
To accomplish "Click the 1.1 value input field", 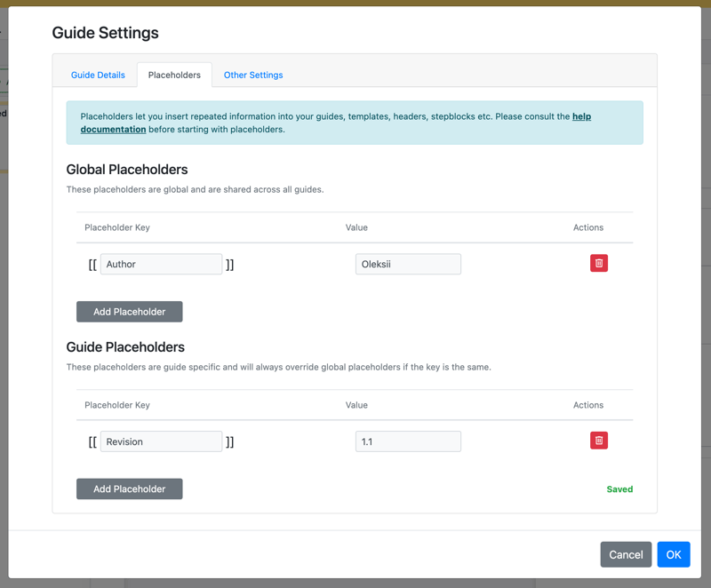I will [408, 441].
